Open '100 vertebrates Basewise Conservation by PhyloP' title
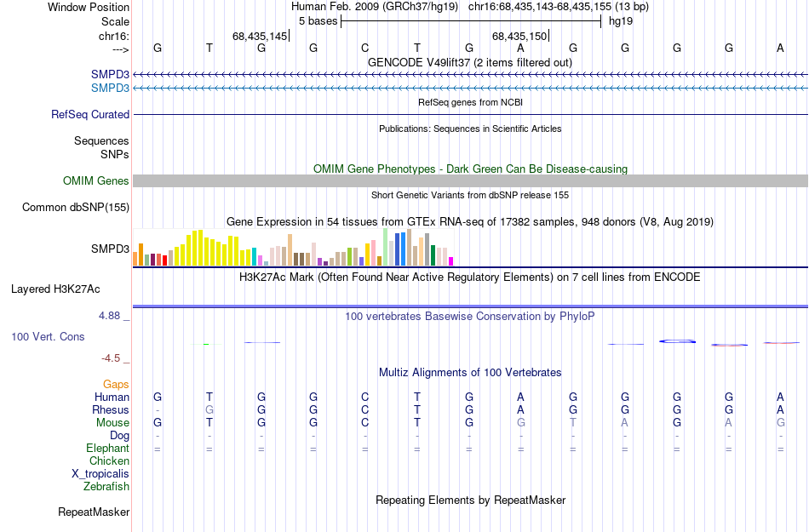This screenshot has width=809, height=532. click(x=469, y=316)
